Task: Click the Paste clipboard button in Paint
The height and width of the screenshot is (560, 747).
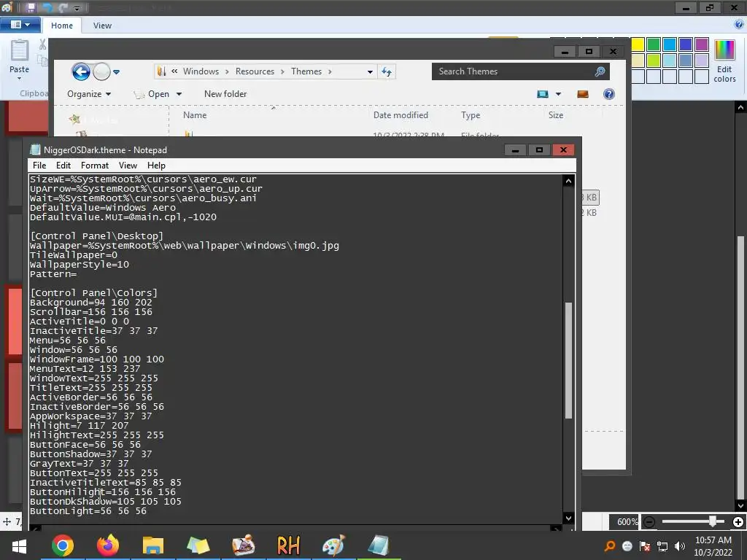Action: click(x=20, y=55)
